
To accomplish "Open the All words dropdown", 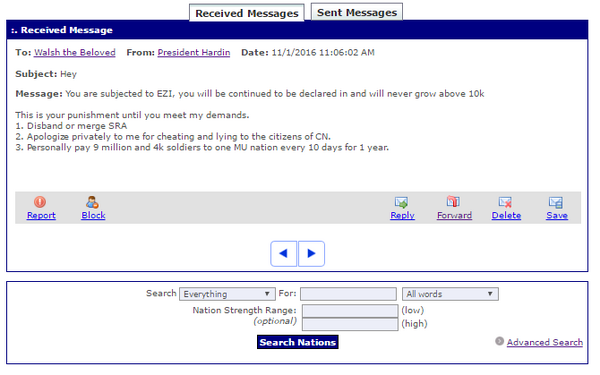I will point(450,294).
